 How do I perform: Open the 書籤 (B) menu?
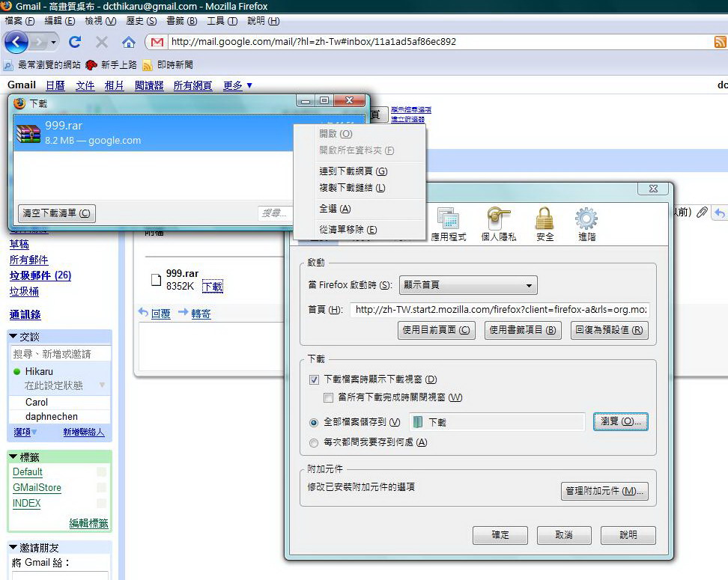pyautogui.click(x=181, y=21)
